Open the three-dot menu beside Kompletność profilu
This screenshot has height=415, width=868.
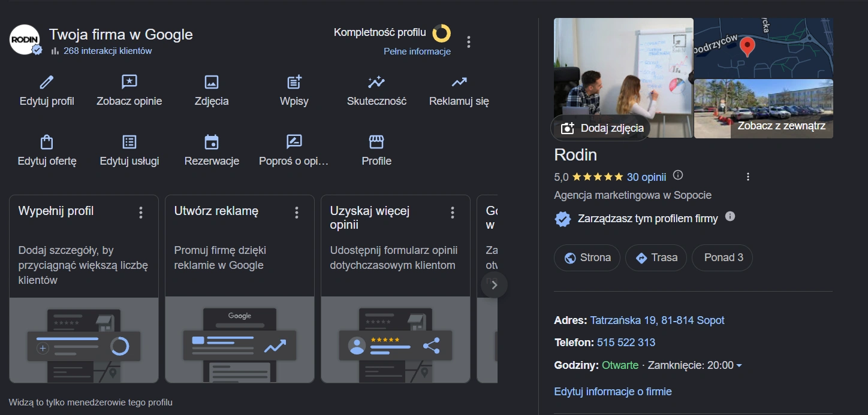469,42
